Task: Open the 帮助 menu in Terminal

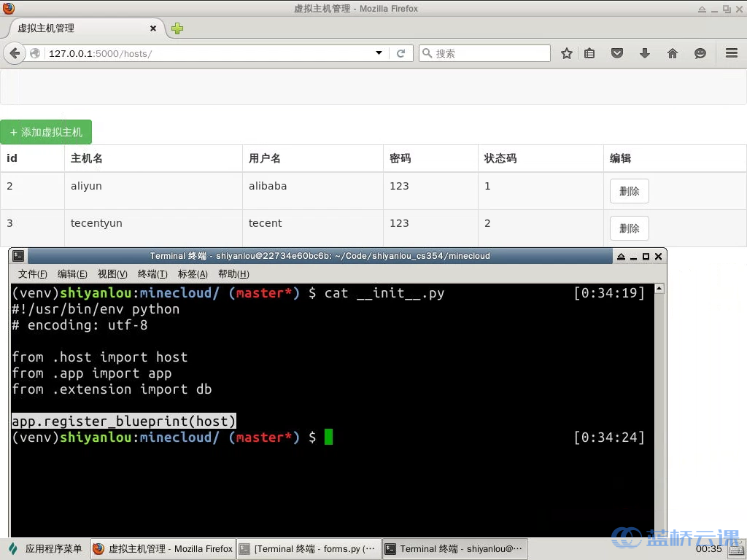Action: pos(233,274)
